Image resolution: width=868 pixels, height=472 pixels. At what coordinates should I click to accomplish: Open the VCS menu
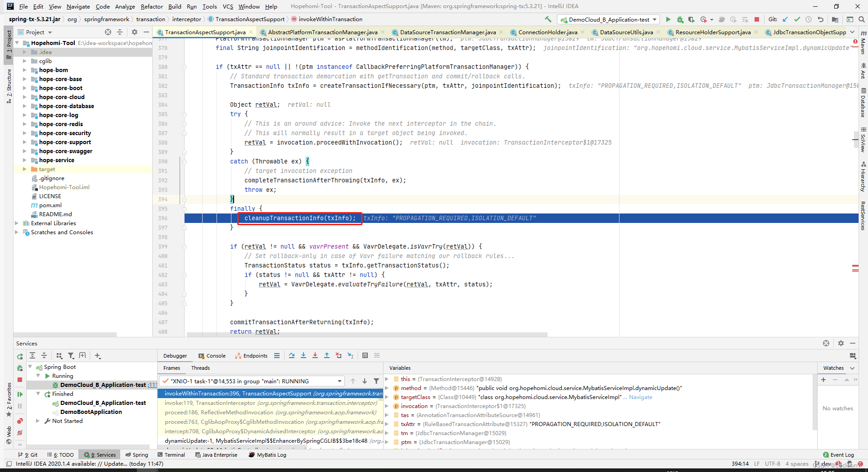point(228,6)
